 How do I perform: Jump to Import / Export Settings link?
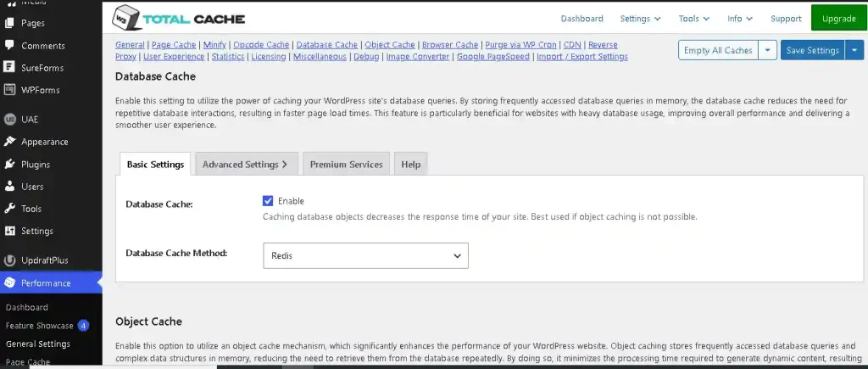coord(582,57)
